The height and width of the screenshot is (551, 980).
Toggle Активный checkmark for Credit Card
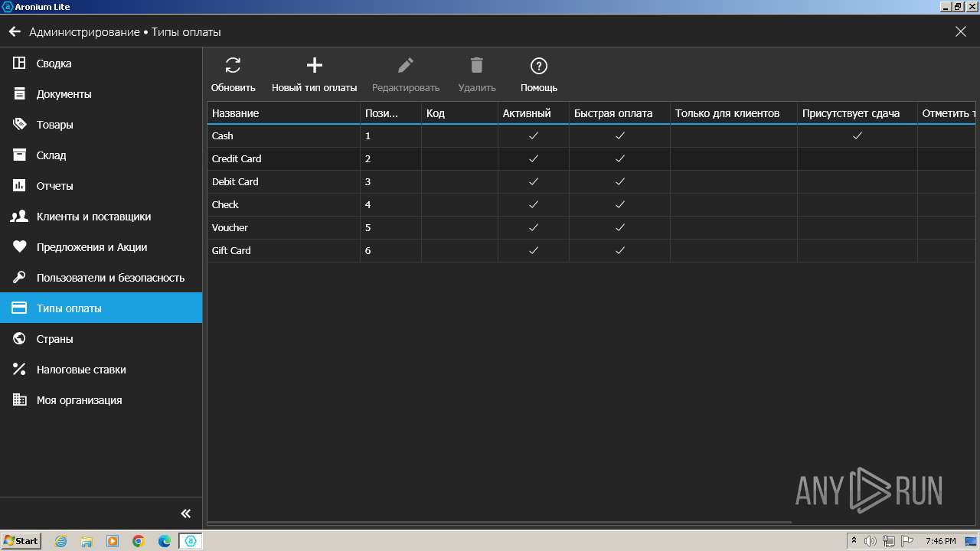point(534,158)
